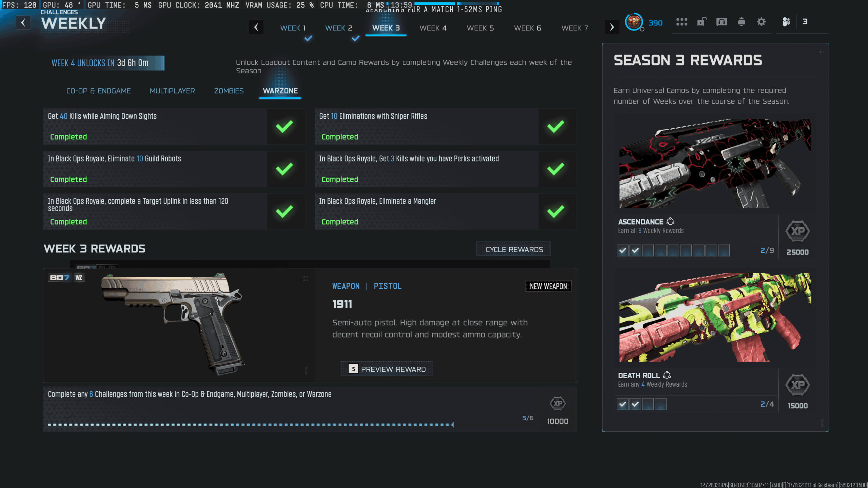Click the Preview Reward button
Screen dimensions: 868x488
point(387,369)
